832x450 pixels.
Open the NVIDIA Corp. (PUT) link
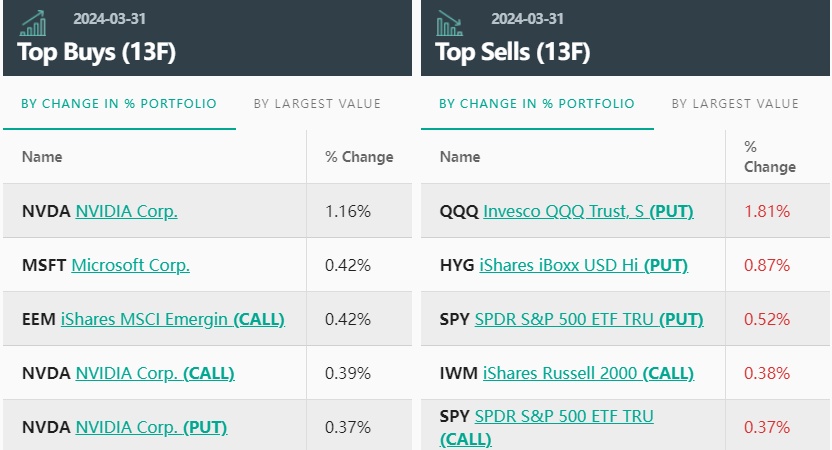(151, 427)
